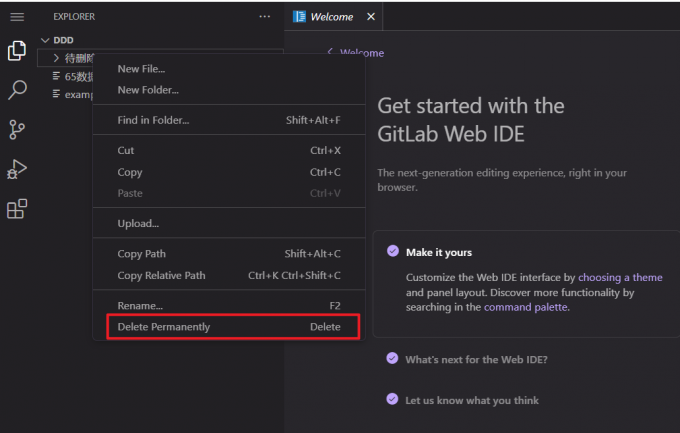Select Upload... from the context menu
Image resolution: width=680 pixels, height=433 pixels.
138,223
